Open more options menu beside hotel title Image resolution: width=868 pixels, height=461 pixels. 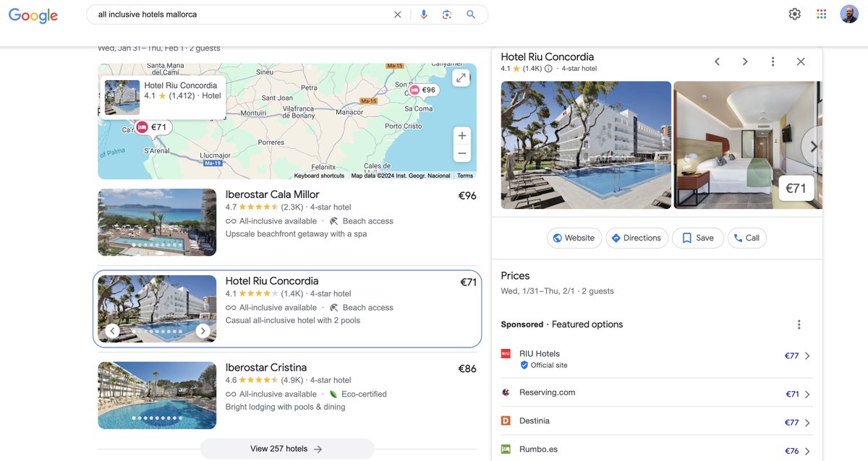(773, 61)
